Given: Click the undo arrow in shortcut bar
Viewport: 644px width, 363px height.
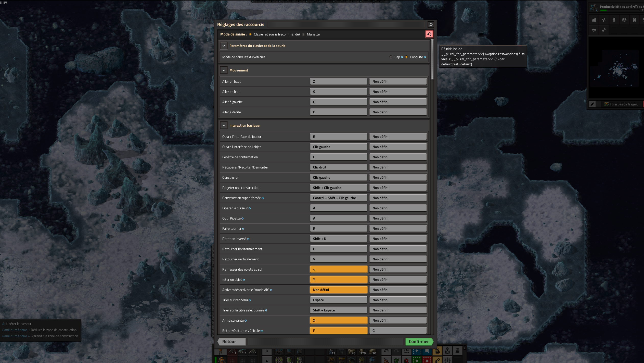Looking at the screenshot, I should 386,352.
